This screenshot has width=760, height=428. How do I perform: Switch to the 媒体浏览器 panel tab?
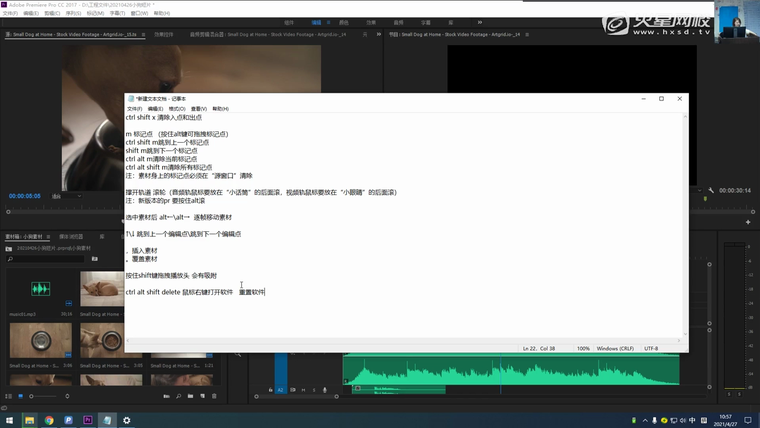[x=70, y=237]
